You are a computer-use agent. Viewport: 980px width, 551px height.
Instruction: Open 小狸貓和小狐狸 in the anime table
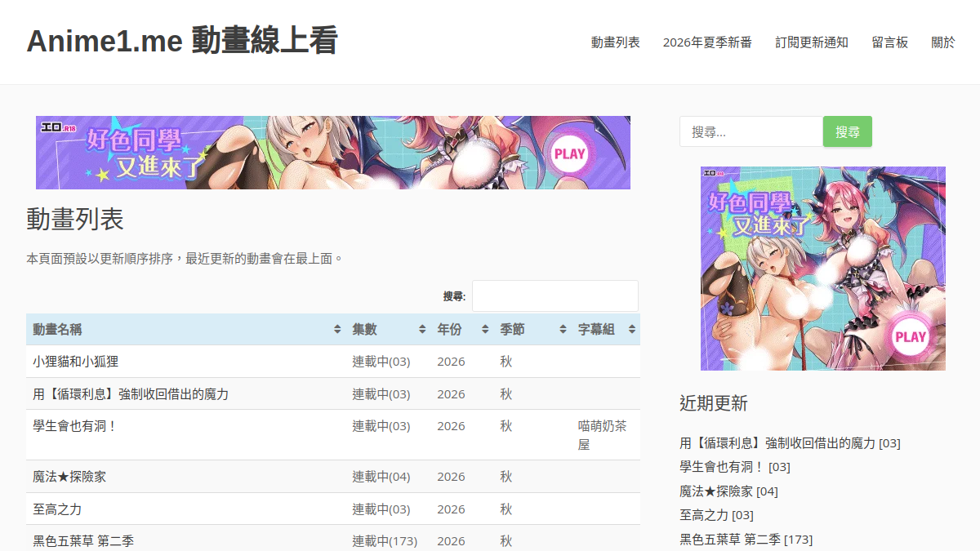(76, 362)
